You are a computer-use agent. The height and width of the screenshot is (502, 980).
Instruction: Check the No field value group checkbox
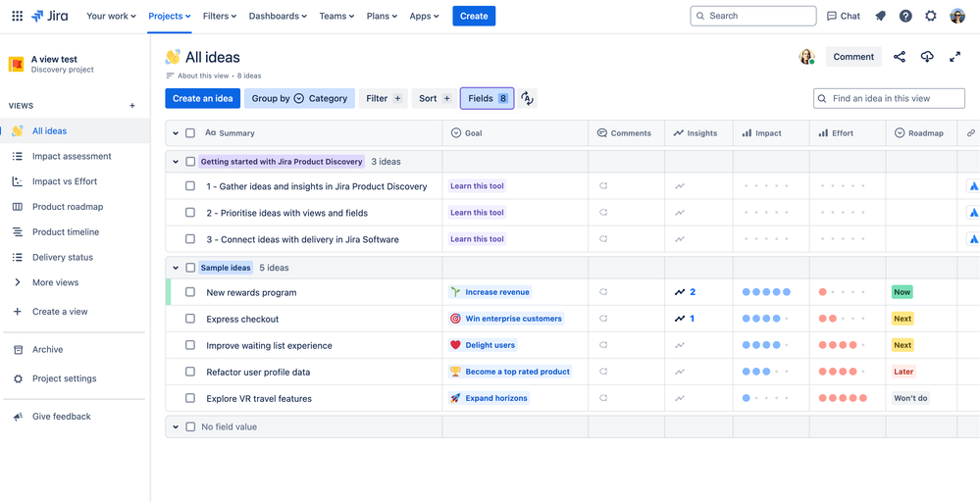[190, 427]
